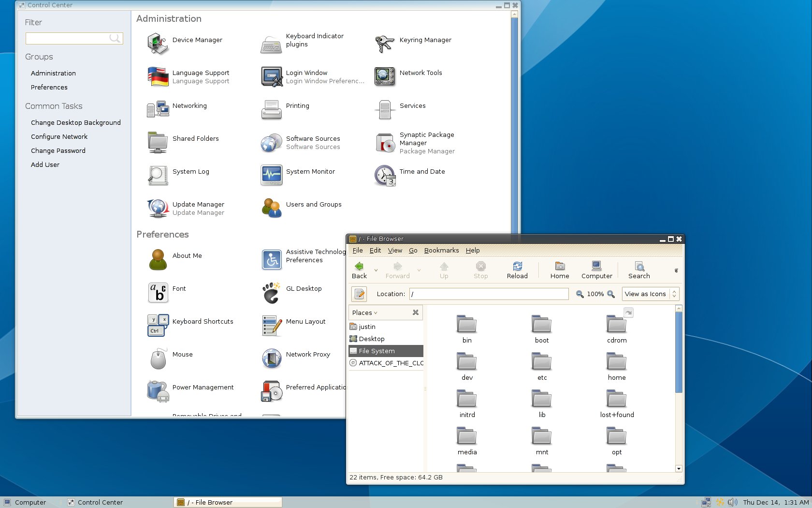Select the etc folder

tap(542, 367)
